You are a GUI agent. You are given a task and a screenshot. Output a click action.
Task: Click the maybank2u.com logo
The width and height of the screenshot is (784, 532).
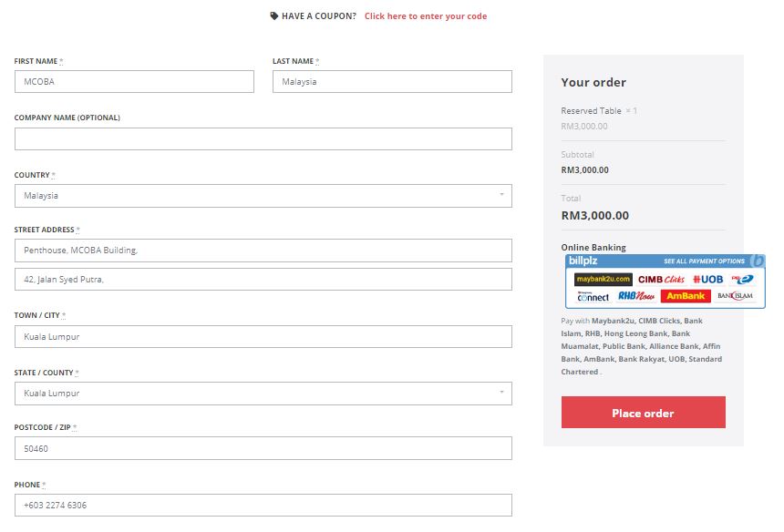tap(603, 280)
